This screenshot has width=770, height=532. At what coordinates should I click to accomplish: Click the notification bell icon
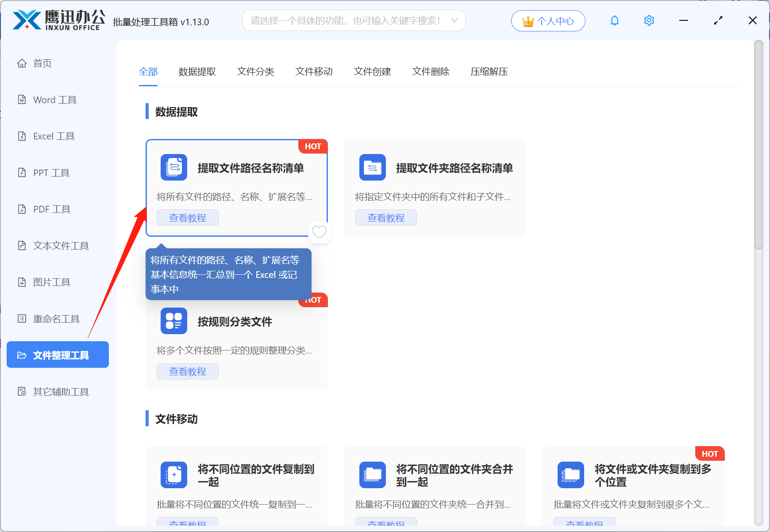(614, 20)
